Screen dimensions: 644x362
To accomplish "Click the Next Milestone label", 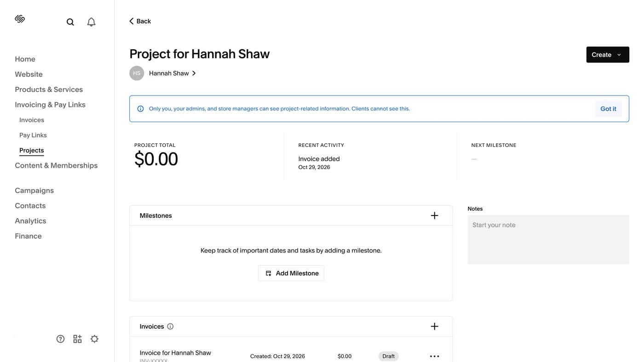I will [x=494, y=145].
